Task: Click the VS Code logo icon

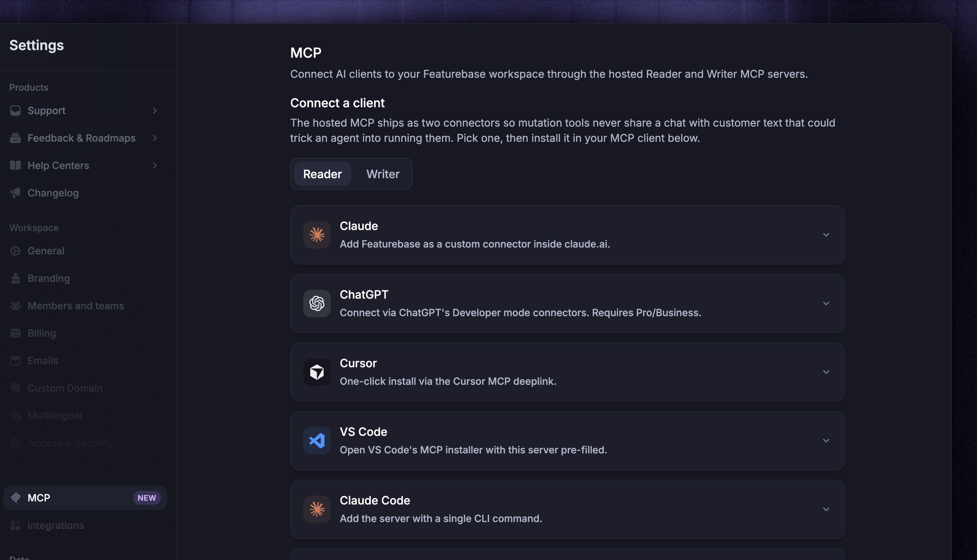Action: point(317,441)
